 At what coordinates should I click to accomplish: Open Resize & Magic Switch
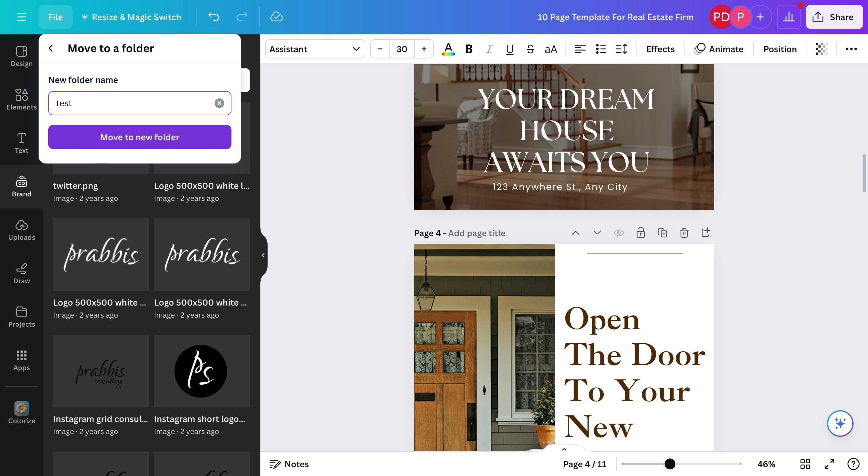point(131,17)
